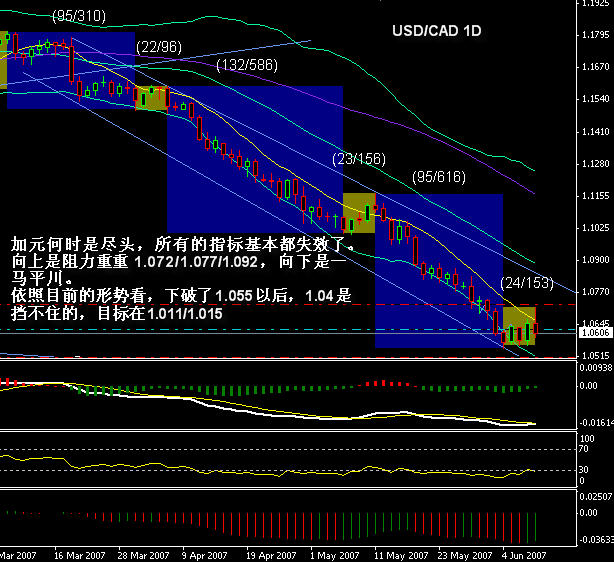Click the Chinese text line with target 1.011/1.015
The height and width of the screenshot is (562, 614).
117,314
